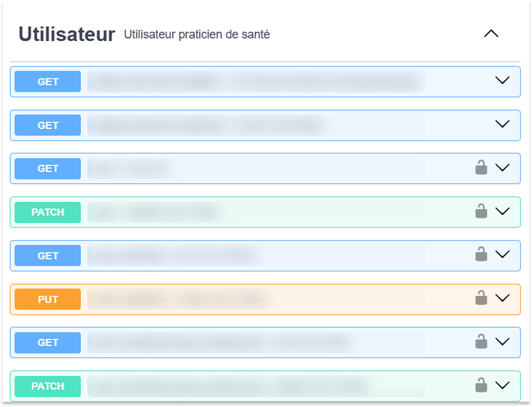Expand the GET endpoint directly above PUT
This screenshot has height=407, width=532.
click(502, 254)
